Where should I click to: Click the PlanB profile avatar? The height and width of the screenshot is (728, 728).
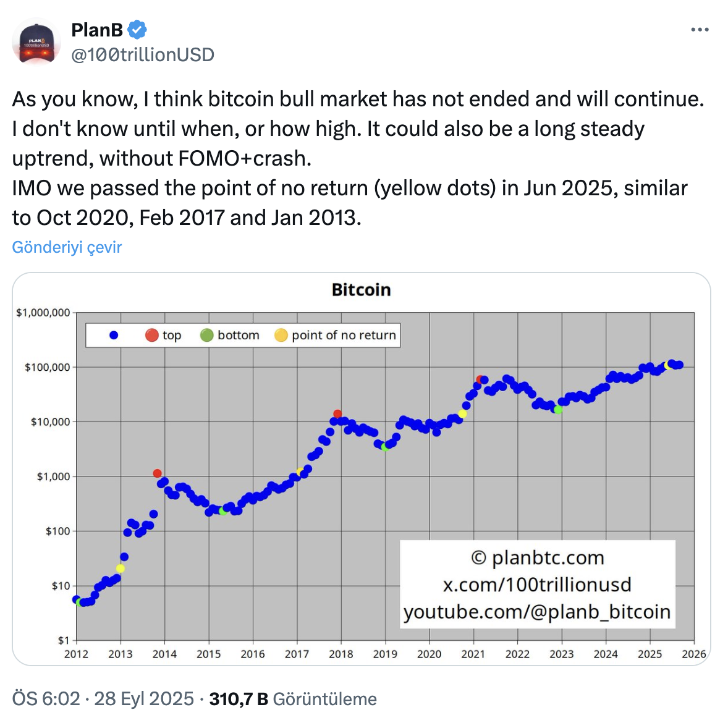pyautogui.click(x=36, y=43)
